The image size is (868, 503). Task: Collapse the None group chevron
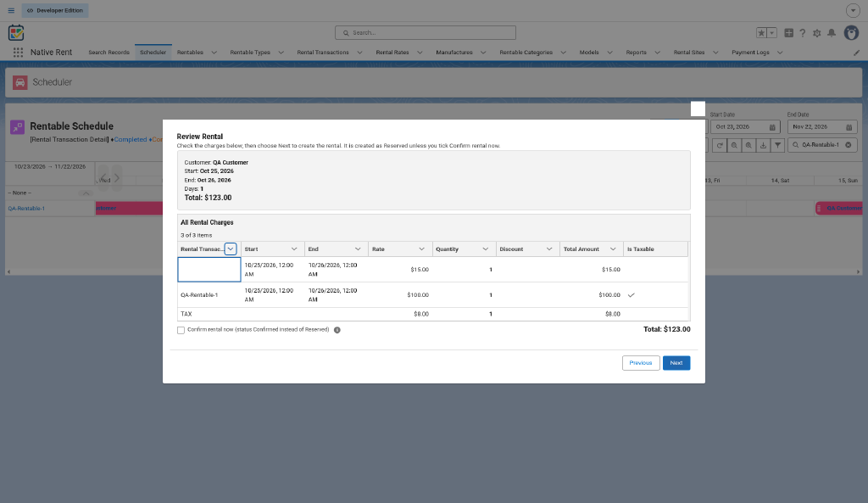[x=86, y=193]
